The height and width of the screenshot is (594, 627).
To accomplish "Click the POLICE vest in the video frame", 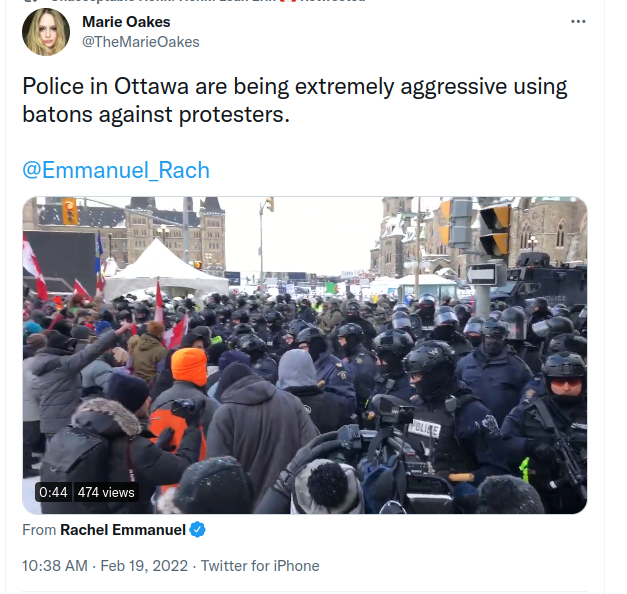I will tap(424, 429).
